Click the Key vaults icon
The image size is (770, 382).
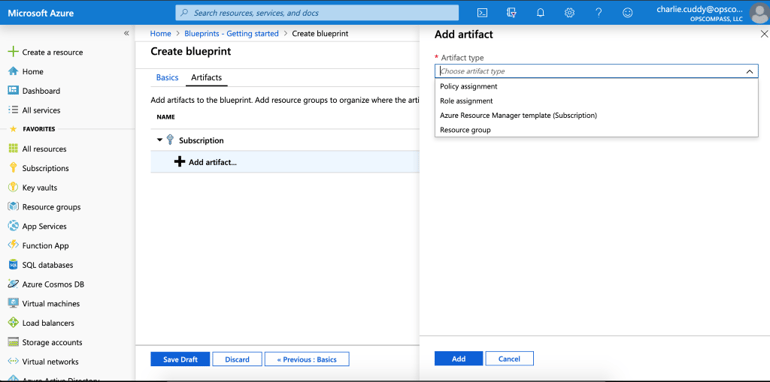tap(13, 187)
